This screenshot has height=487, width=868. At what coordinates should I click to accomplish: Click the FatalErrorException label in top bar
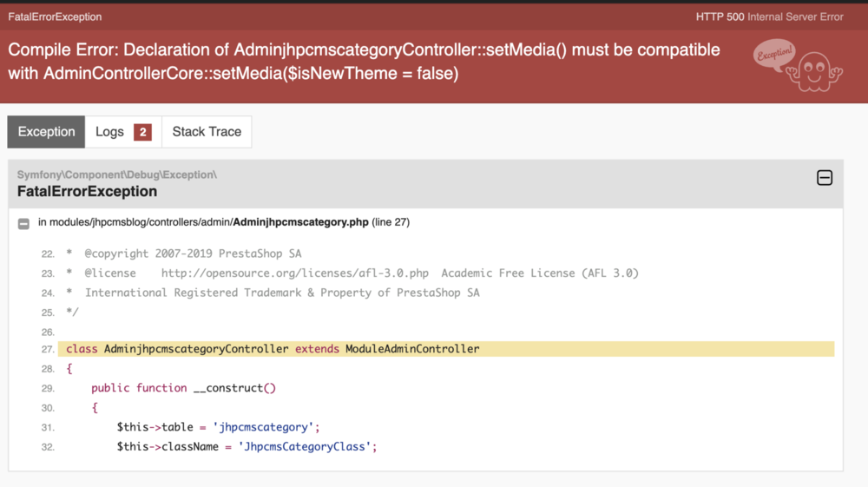[x=55, y=16]
